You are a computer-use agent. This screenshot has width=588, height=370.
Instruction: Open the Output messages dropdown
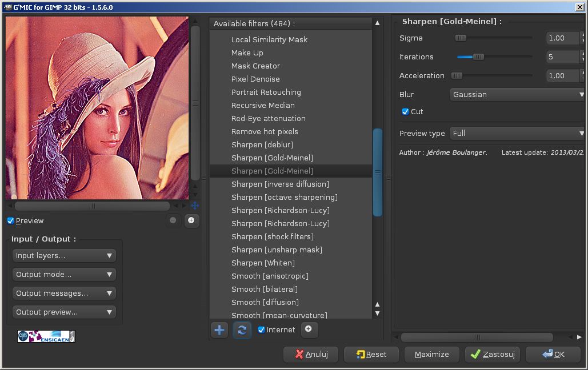click(x=64, y=293)
